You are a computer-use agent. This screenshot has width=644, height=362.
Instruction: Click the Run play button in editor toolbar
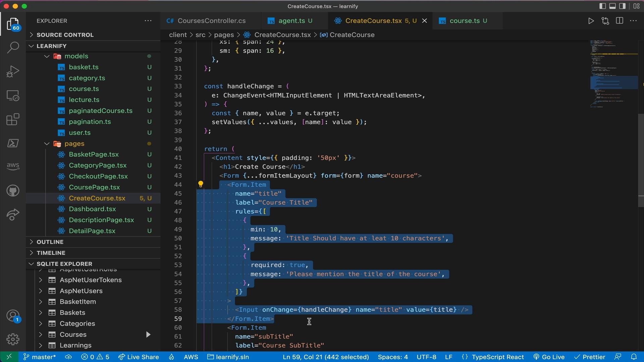coord(591,21)
